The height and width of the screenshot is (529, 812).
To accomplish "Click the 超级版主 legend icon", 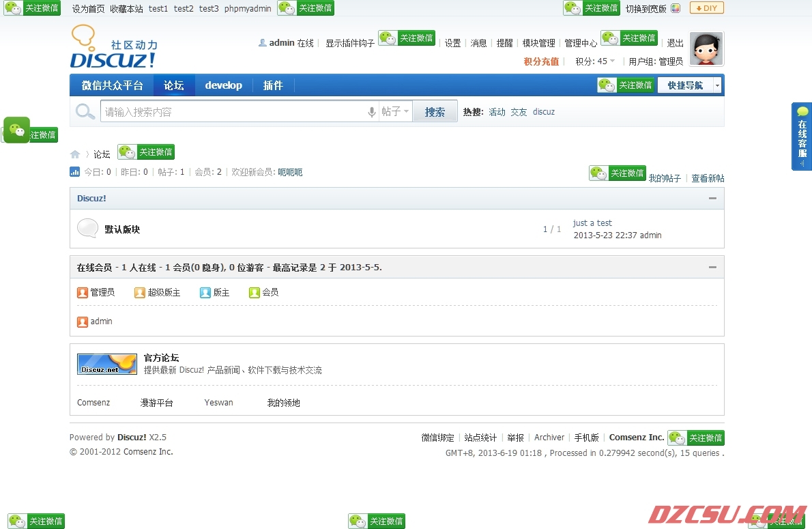I will point(139,293).
